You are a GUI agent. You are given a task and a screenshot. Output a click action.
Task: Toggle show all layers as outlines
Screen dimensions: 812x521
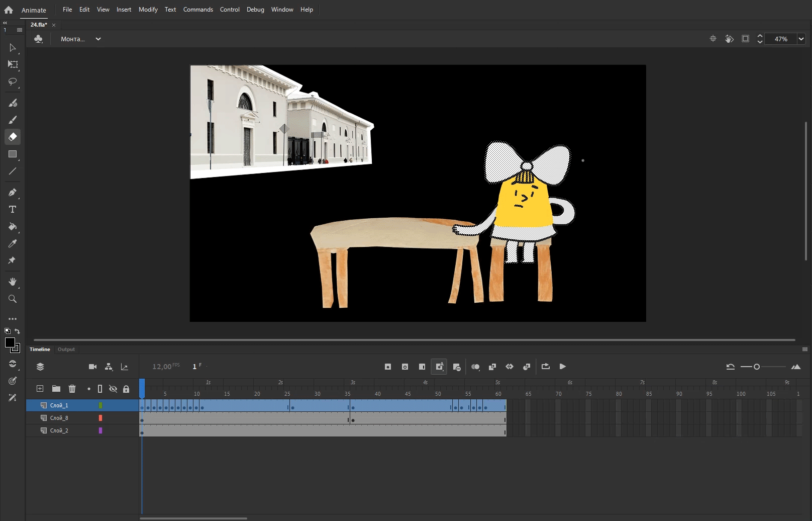[100, 389]
